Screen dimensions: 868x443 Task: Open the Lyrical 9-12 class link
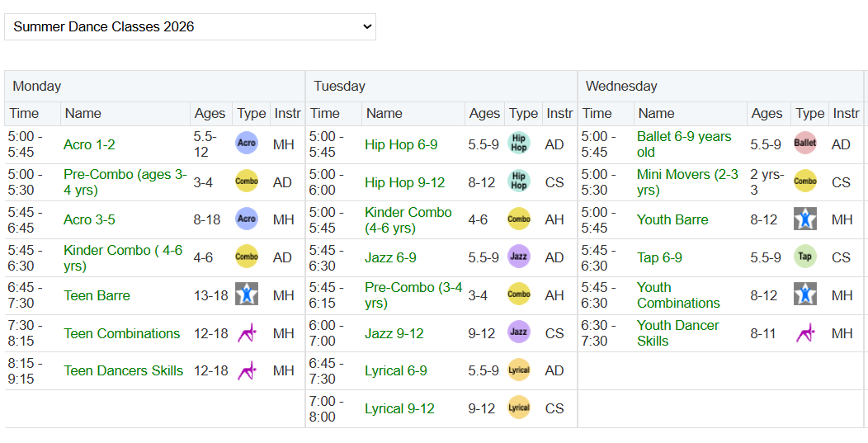[399, 408]
